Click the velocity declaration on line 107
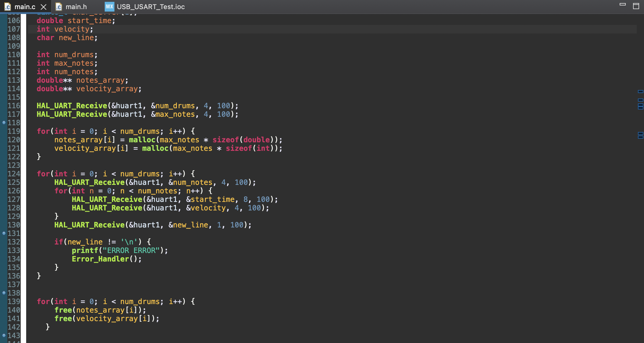The image size is (644, 343). click(72, 29)
